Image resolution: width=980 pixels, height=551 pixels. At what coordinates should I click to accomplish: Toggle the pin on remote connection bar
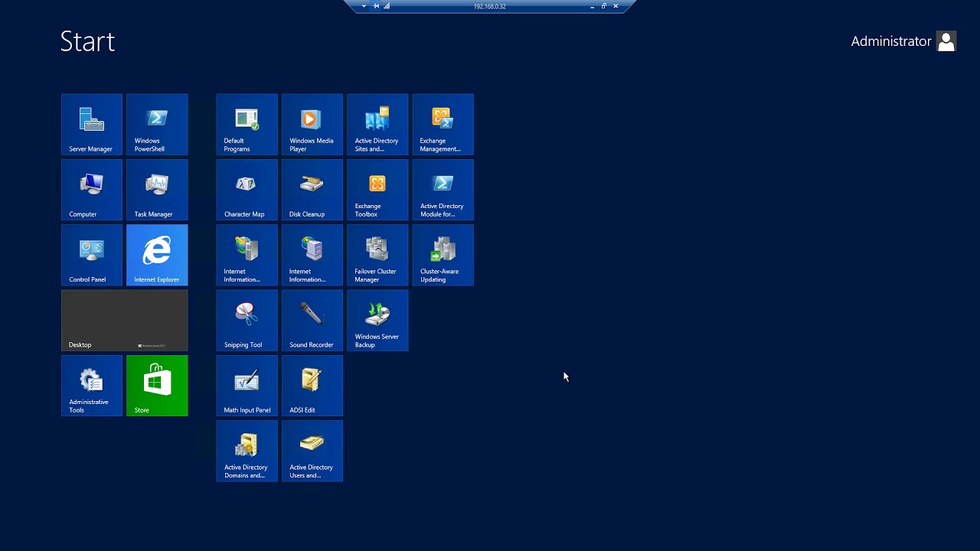tap(376, 6)
